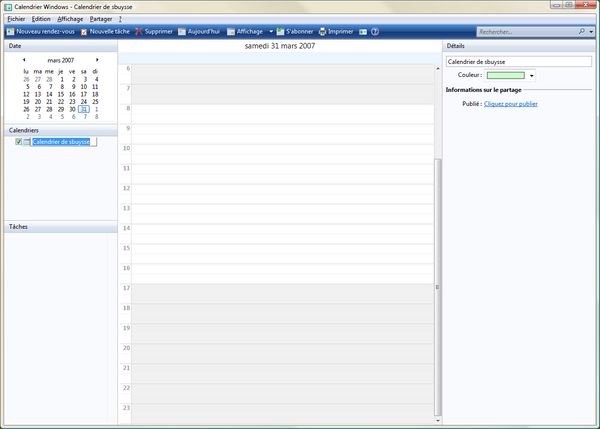The image size is (600, 429).
Task: Click the green Couleur swatch
Action: (506, 75)
